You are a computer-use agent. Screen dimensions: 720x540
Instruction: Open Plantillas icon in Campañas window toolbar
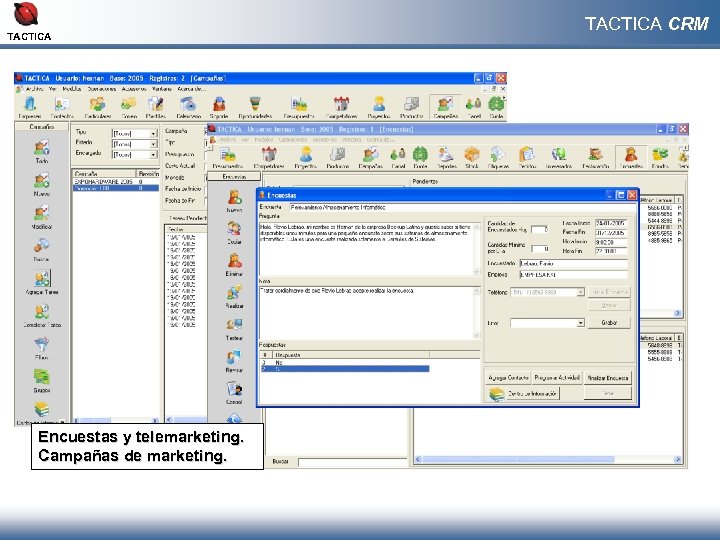click(x=156, y=107)
